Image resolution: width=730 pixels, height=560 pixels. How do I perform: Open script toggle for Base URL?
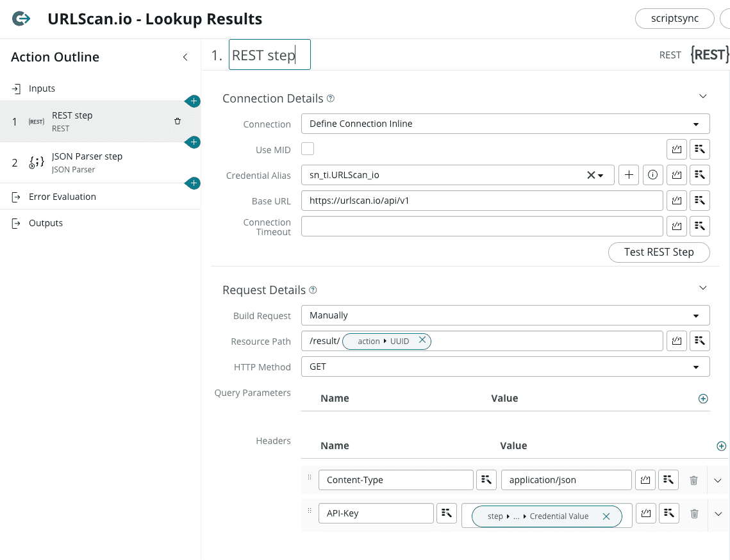676,201
